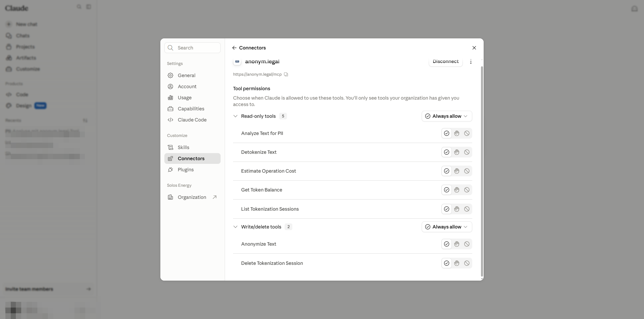Close the settings dialog
The width and height of the screenshot is (644, 319).
(474, 48)
